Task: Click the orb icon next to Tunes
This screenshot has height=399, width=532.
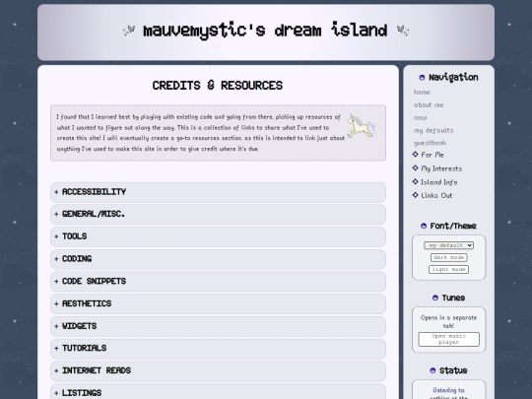Action: tap(435, 298)
